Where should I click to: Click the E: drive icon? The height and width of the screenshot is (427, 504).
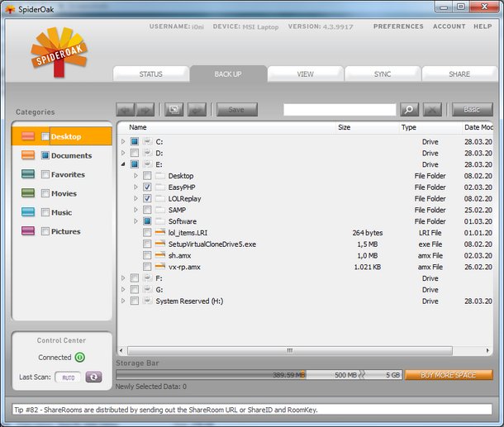click(148, 164)
